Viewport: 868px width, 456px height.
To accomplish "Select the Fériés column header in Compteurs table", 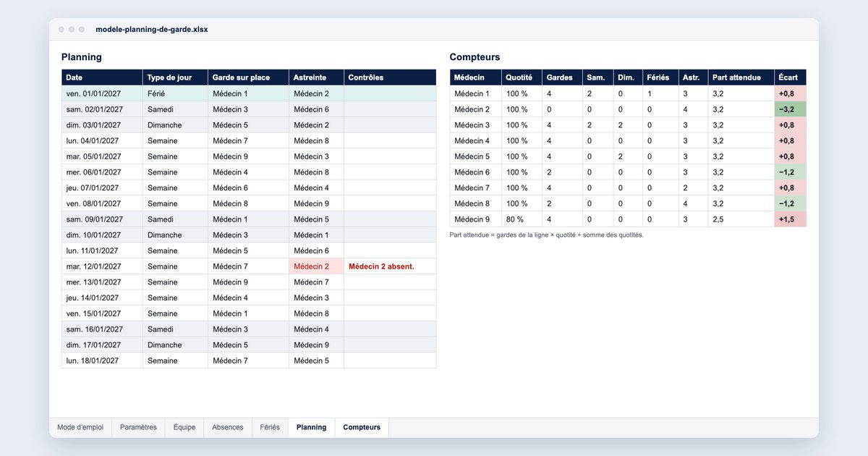I will (x=660, y=77).
